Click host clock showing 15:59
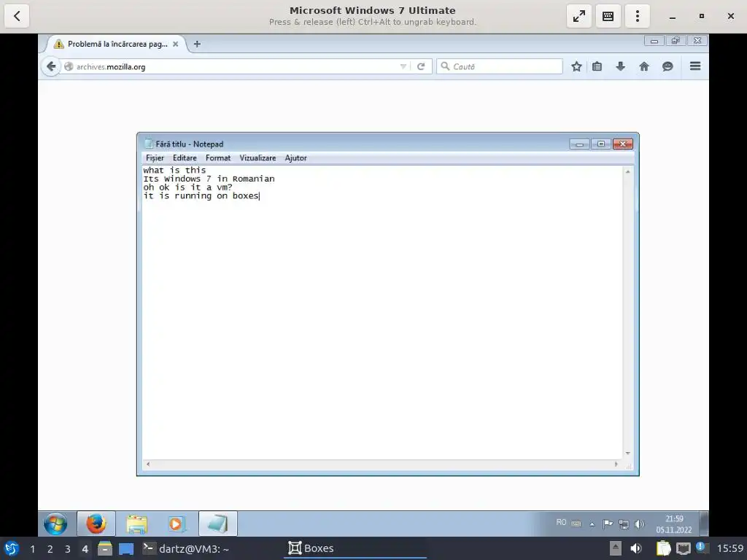The height and width of the screenshot is (560, 747). click(x=729, y=548)
